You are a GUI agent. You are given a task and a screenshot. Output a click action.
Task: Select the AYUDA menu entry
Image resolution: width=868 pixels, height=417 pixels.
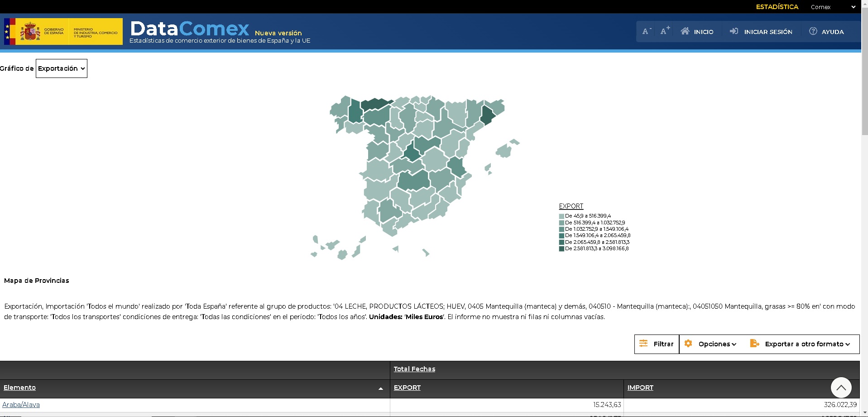click(833, 31)
